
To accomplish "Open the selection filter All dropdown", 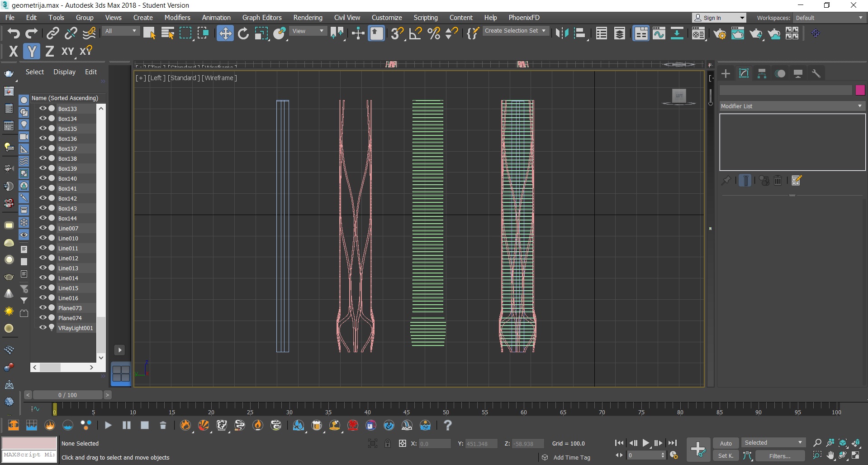I will coord(121,31).
